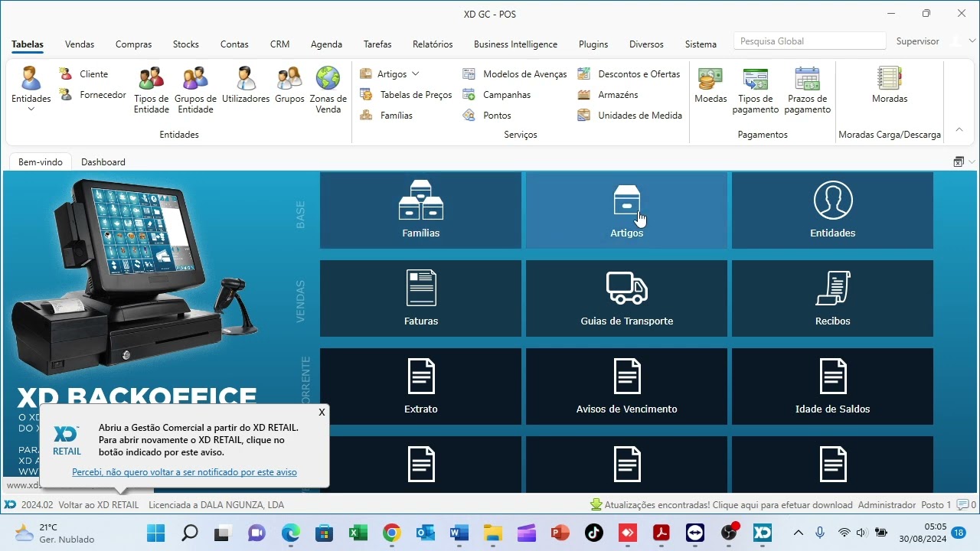This screenshot has width=980, height=551.
Task: Select the Bem-vindo document tab
Action: tap(40, 162)
